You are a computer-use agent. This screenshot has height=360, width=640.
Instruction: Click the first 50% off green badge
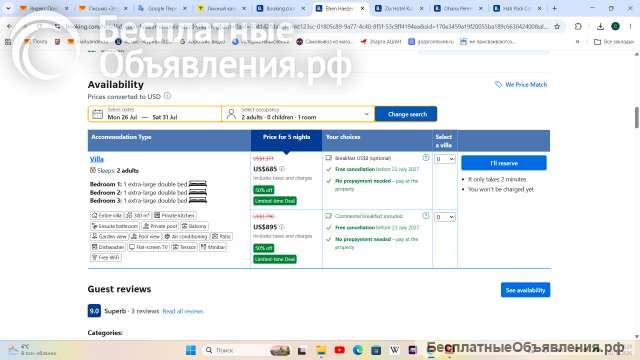click(264, 190)
